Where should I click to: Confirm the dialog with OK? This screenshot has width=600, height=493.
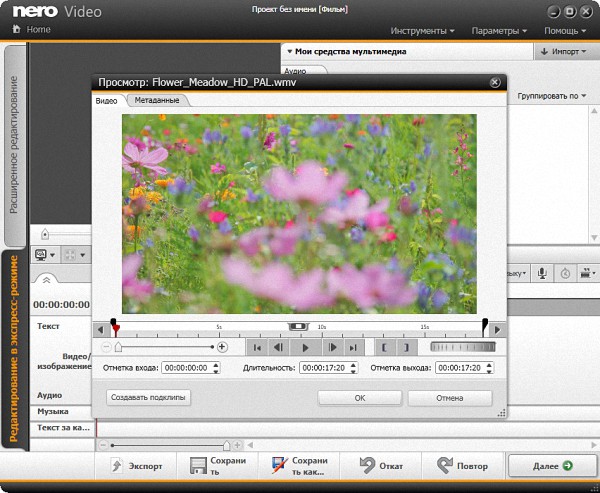coord(359,397)
